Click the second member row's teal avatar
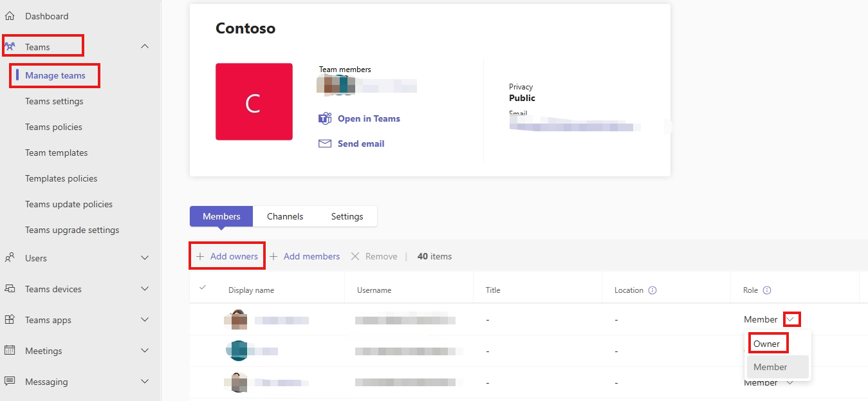This screenshot has width=868, height=401. click(x=238, y=351)
